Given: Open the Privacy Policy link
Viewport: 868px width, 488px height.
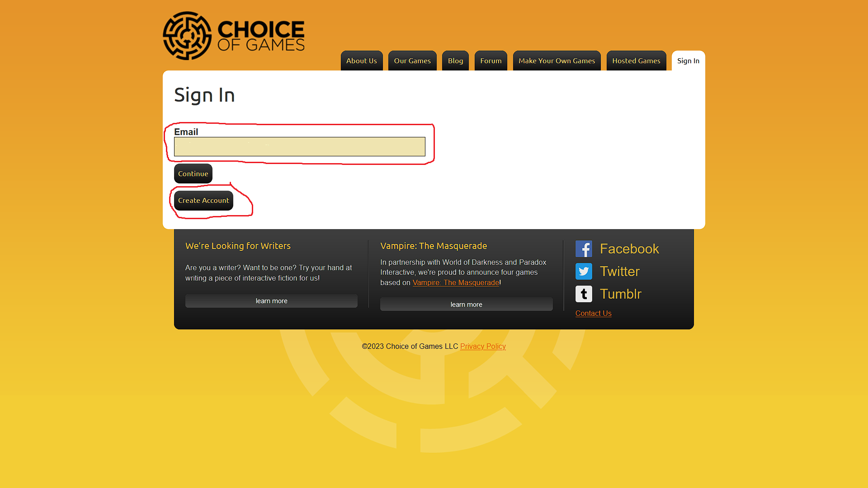Looking at the screenshot, I should 483,346.
